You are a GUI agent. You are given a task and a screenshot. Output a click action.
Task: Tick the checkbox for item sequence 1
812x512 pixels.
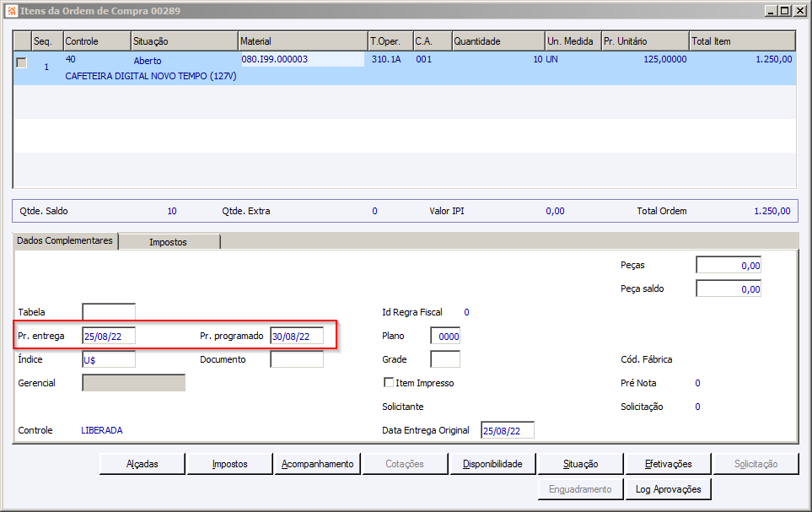[21, 62]
